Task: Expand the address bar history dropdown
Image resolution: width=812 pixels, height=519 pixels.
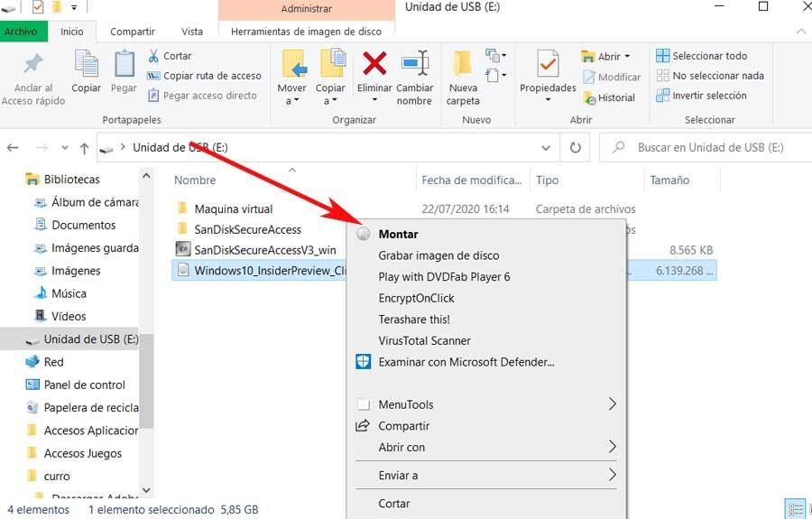Action: tap(546, 148)
